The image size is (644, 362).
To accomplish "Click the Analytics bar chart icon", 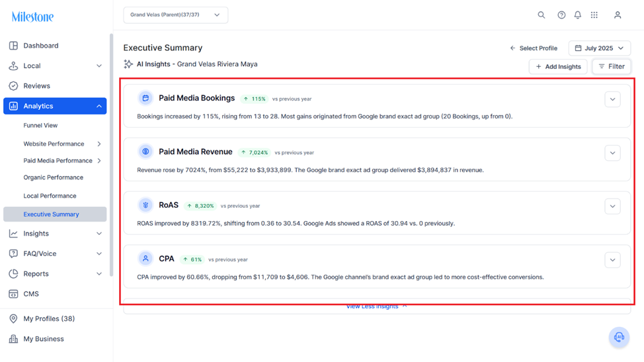I will (x=13, y=106).
